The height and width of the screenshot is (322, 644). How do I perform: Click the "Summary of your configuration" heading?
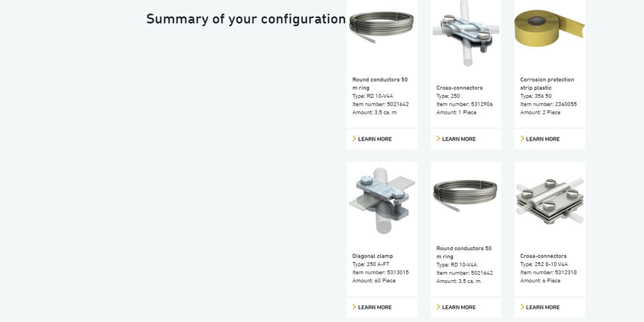(246, 19)
